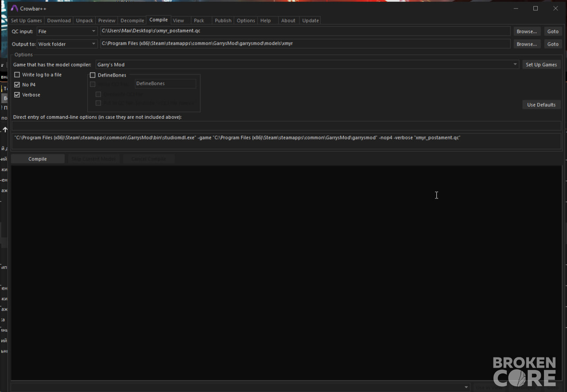
Task: Click the Use Defaults button
Action: click(541, 105)
